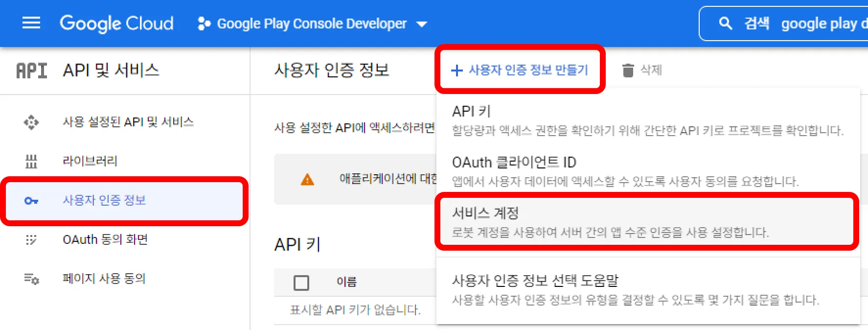Click the 라이브러리 library icon
Image resolution: width=868 pixels, height=330 pixels.
pyautogui.click(x=31, y=161)
